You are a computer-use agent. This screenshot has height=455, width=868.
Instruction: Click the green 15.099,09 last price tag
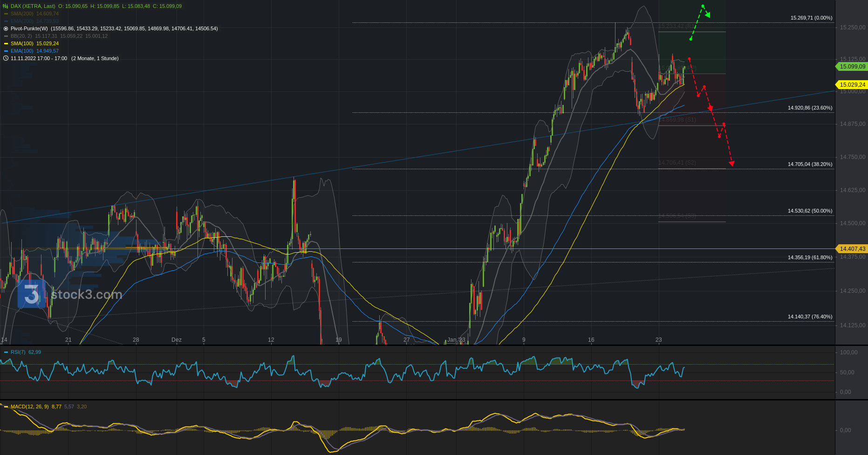click(852, 67)
